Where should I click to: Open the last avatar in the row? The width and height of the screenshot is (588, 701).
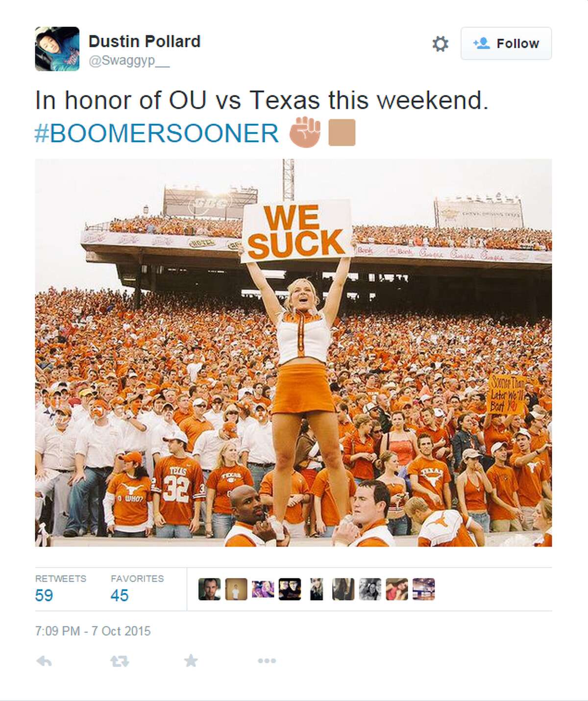tap(423, 589)
